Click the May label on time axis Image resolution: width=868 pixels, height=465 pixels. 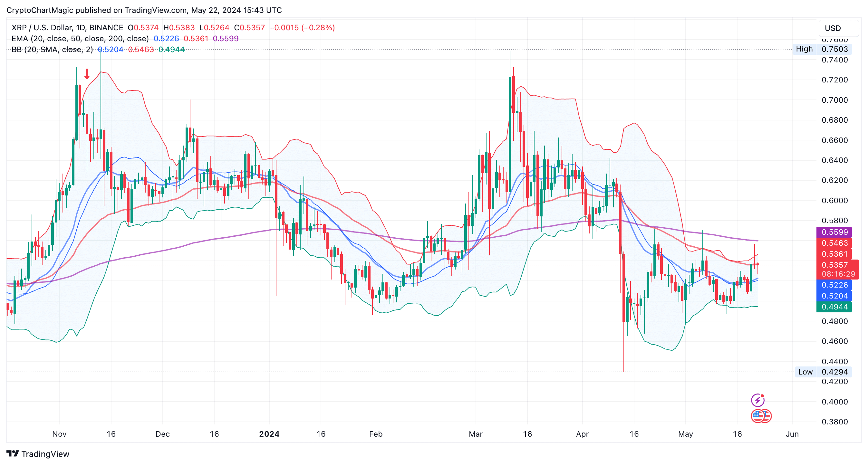[685, 434]
